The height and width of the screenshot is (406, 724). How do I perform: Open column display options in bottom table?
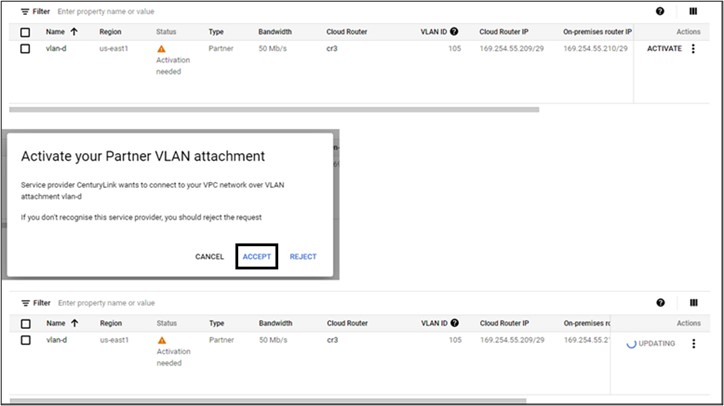coord(693,303)
